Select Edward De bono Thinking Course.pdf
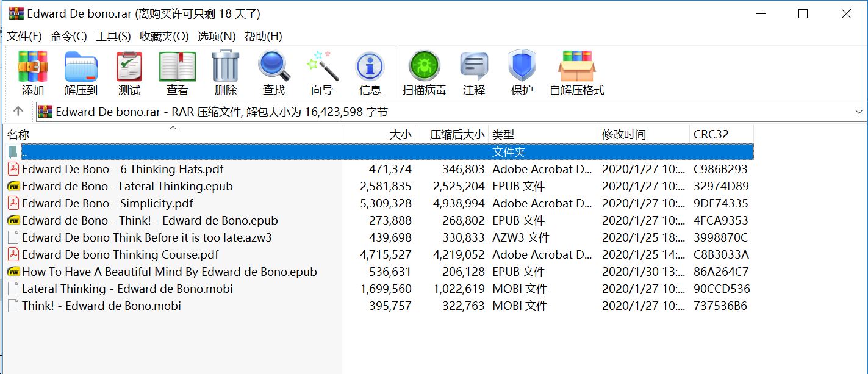This screenshot has height=374, width=868. coord(120,254)
